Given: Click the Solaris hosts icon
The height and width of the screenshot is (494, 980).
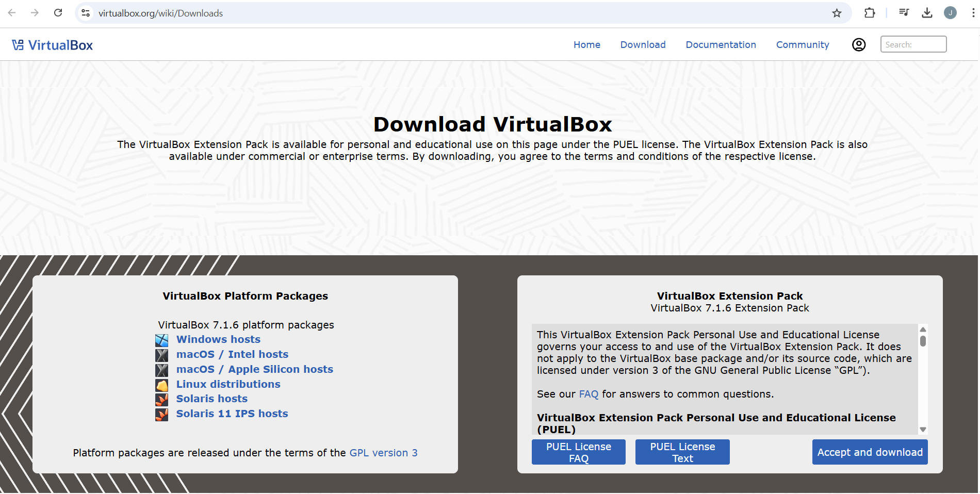Looking at the screenshot, I should click(162, 400).
